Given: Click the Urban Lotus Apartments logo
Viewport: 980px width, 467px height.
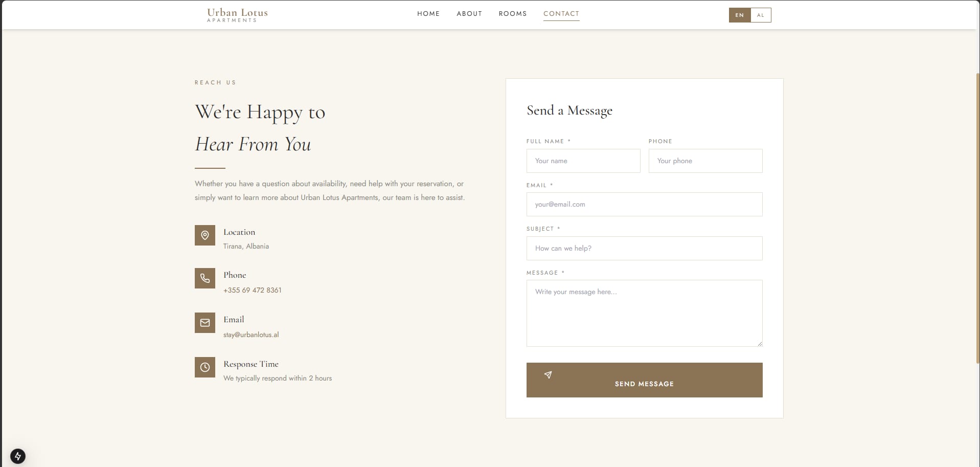Looking at the screenshot, I should pyautogui.click(x=237, y=15).
